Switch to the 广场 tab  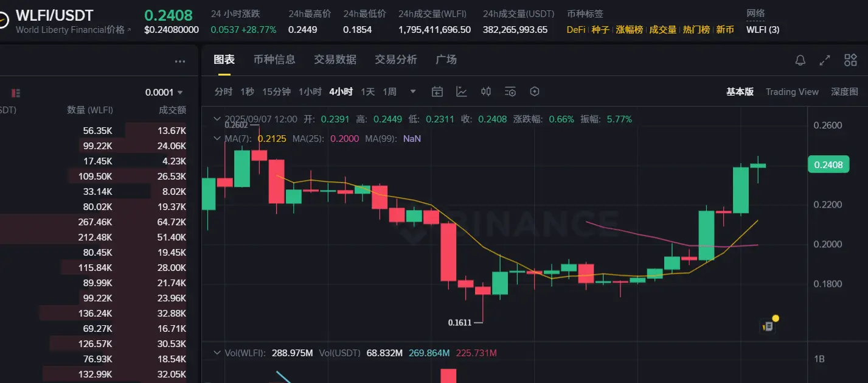[x=446, y=60]
